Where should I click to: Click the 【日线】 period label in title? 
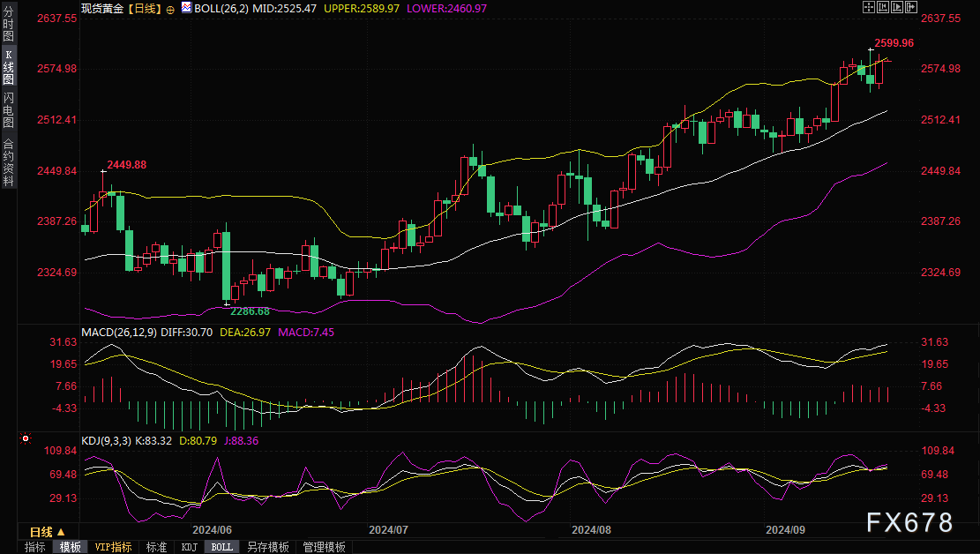click(145, 9)
